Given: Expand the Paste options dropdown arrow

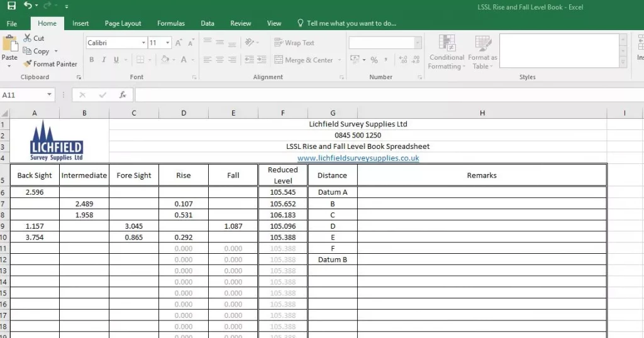Looking at the screenshot, I should (x=9, y=65).
